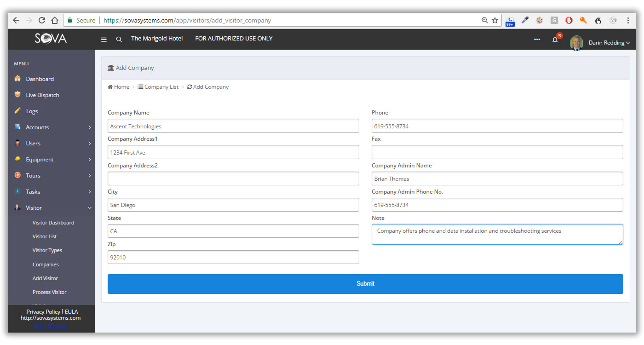Image resolution: width=644 pixels, height=345 pixels.
Task: Click the Company Address1 field
Action: 233,152
